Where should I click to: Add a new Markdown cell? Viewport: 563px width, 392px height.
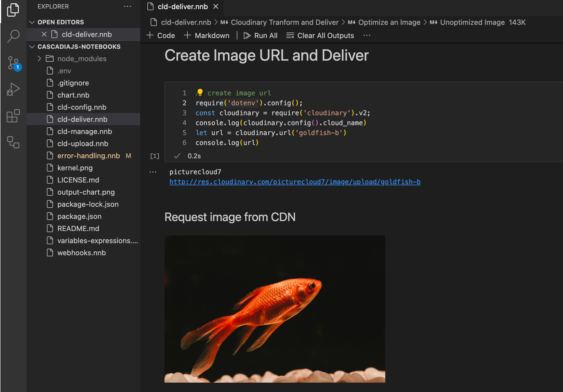[x=206, y=36]
